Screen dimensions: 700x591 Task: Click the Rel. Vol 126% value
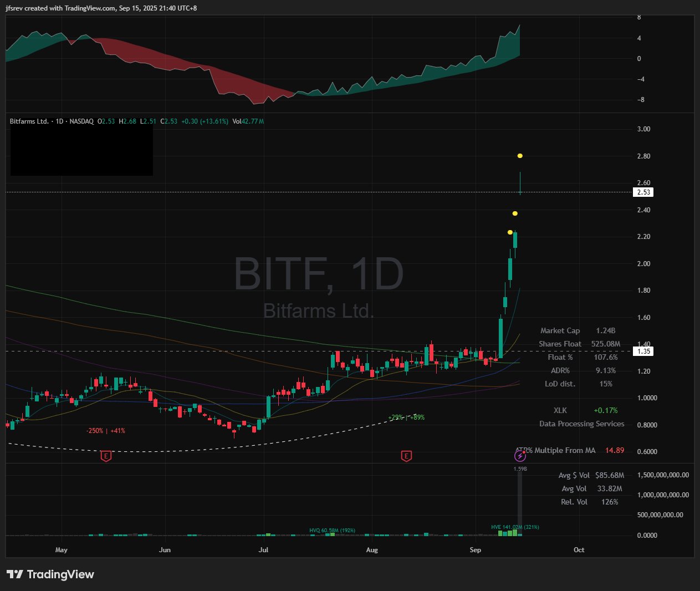click(610, 502)
